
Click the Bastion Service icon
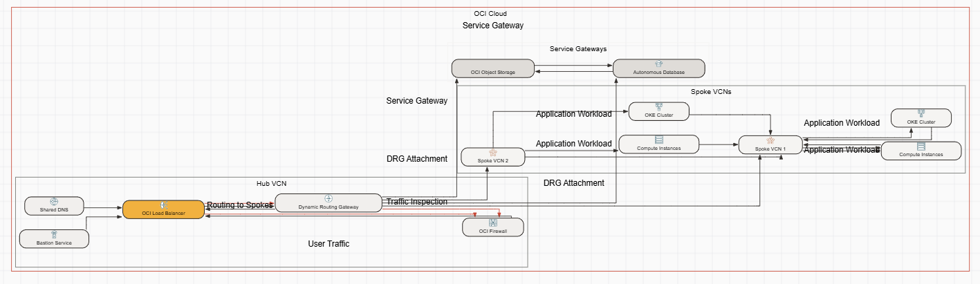pos(54,235)
